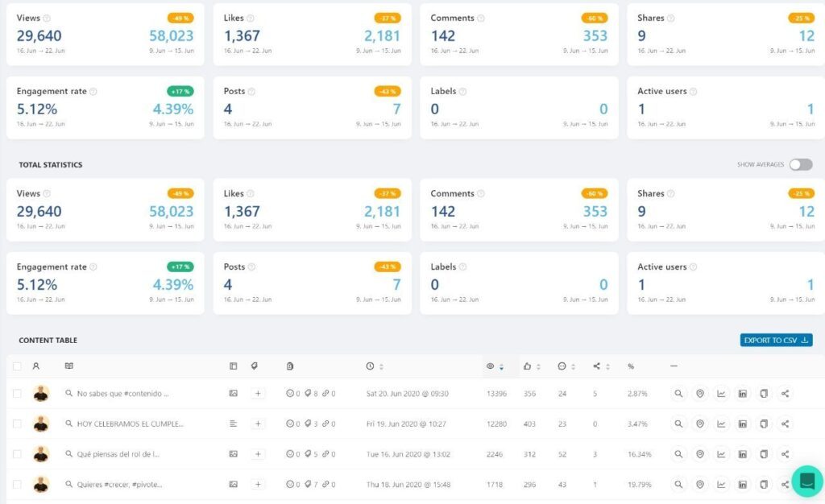Click the help icon beside Engagement rate under Total Statistics
This screenshot has width=825, height=504.
click(x=93, y=266)
